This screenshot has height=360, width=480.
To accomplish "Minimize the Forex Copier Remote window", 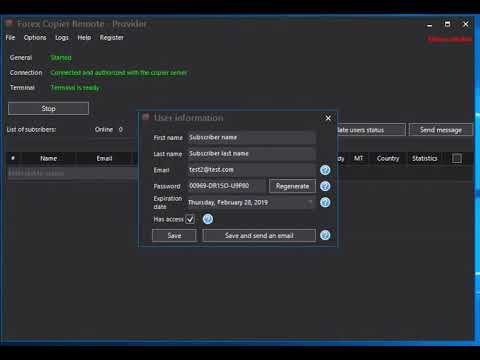I will pyautogui.click(x=430, y=24).
